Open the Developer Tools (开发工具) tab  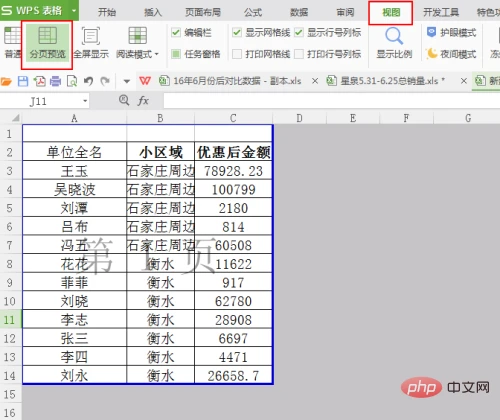(441, 12)
